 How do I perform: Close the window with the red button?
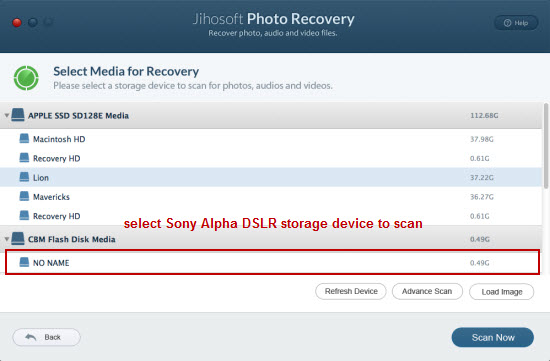17,23
